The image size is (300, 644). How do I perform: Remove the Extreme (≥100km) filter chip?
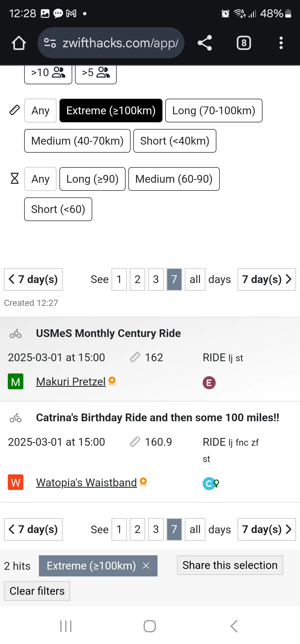click(146, 566)
